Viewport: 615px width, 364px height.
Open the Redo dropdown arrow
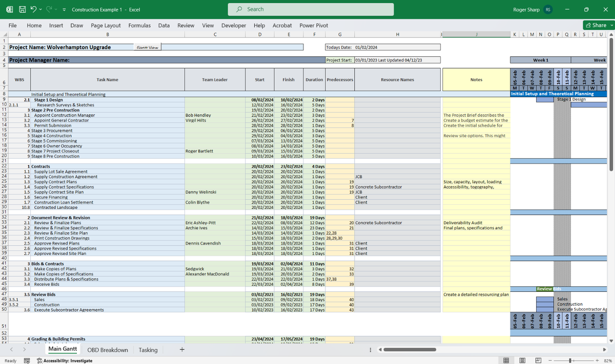55,9
